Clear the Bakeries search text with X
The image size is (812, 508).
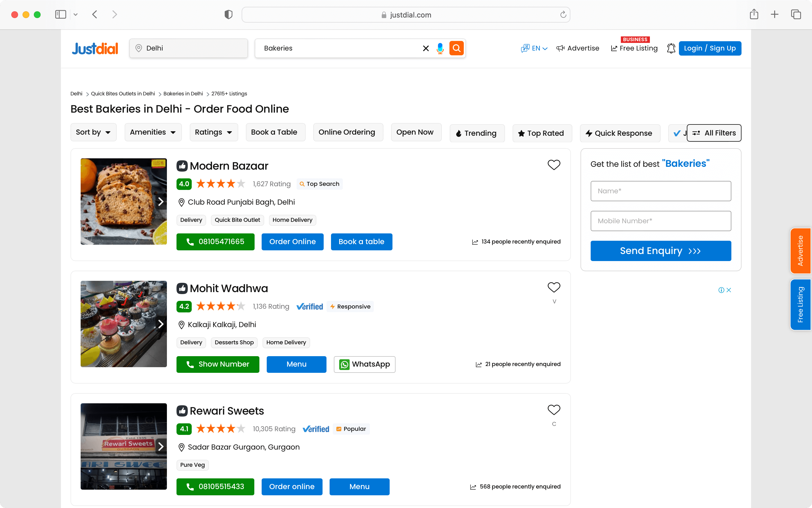(426, 48)
